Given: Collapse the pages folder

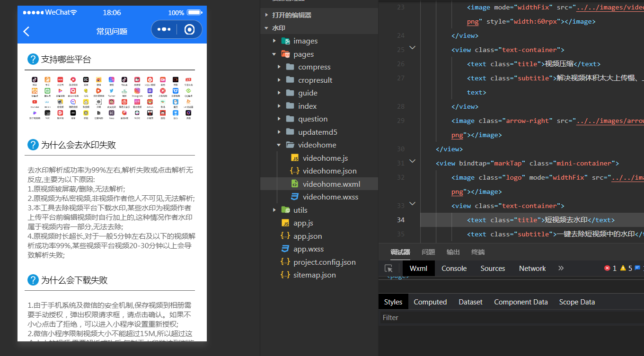Looking at the screenshot, I should point(274,54).
